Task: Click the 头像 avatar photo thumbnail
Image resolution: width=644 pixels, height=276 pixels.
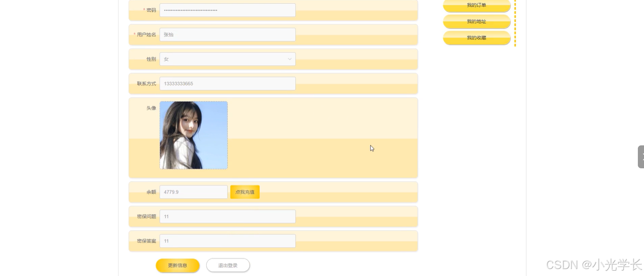Action: [193, 135]
